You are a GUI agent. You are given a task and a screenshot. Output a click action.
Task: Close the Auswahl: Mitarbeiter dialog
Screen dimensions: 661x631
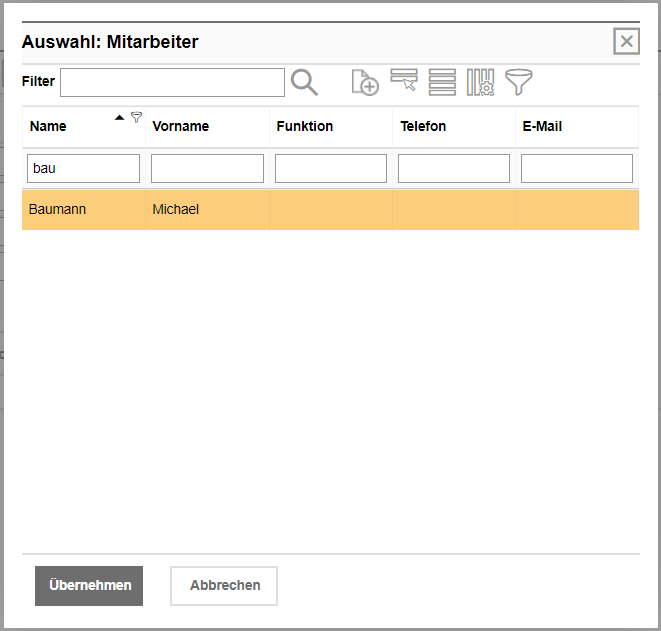click(626, 41)
